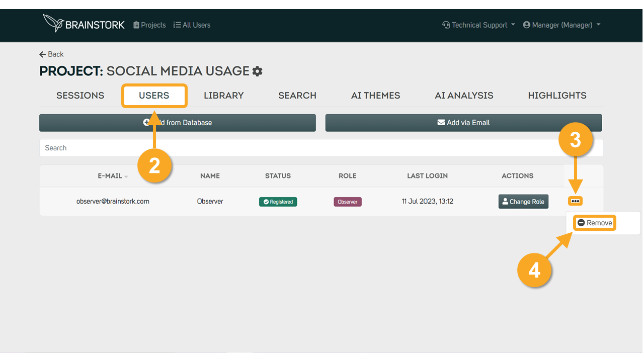Click the Brainstork logo
Screen dimensions: 644x362
(84, 24)
